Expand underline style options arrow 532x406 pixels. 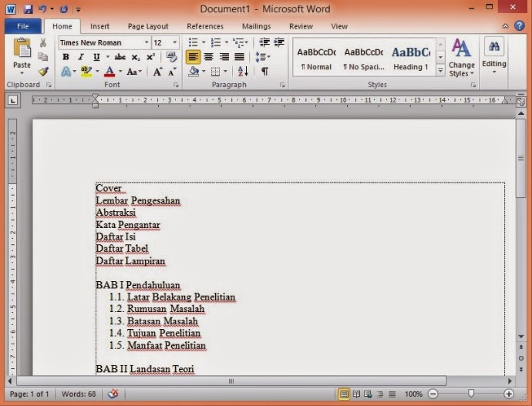tap(107, 57)
